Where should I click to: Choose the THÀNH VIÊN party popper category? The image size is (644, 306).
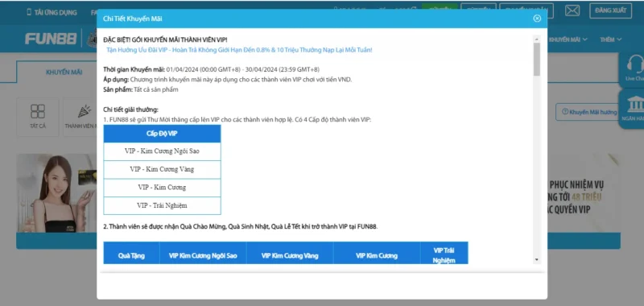(x=80, y=117)
